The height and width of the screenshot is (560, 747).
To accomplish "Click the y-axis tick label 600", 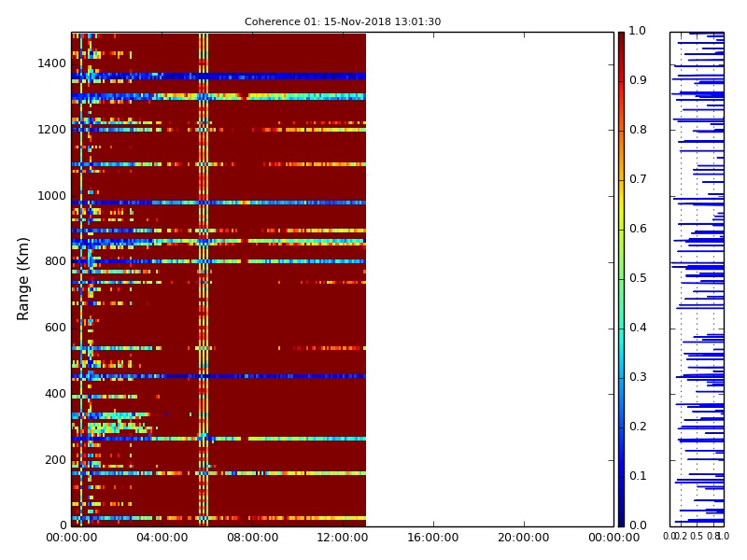I will 55,328.
